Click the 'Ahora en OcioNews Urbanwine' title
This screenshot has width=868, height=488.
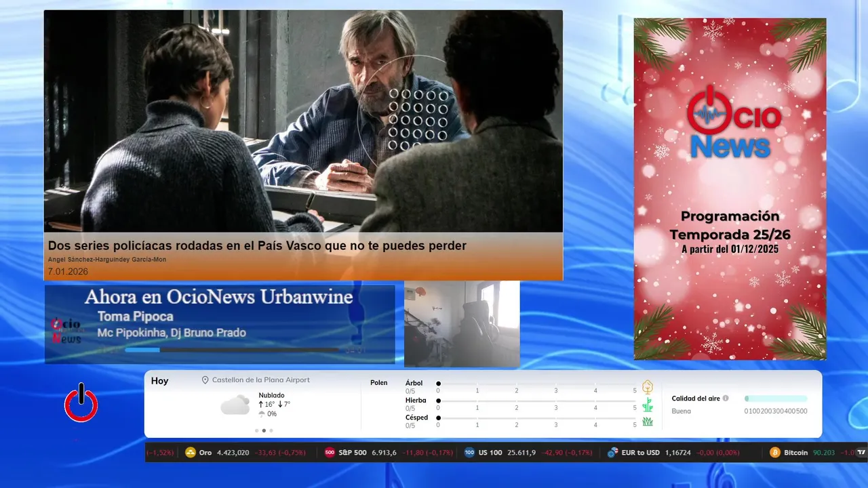click(x=219, y=297)
